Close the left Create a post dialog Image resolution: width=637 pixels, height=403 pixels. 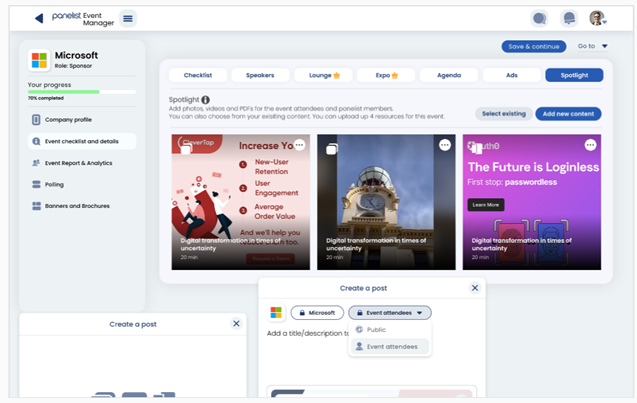236,324
